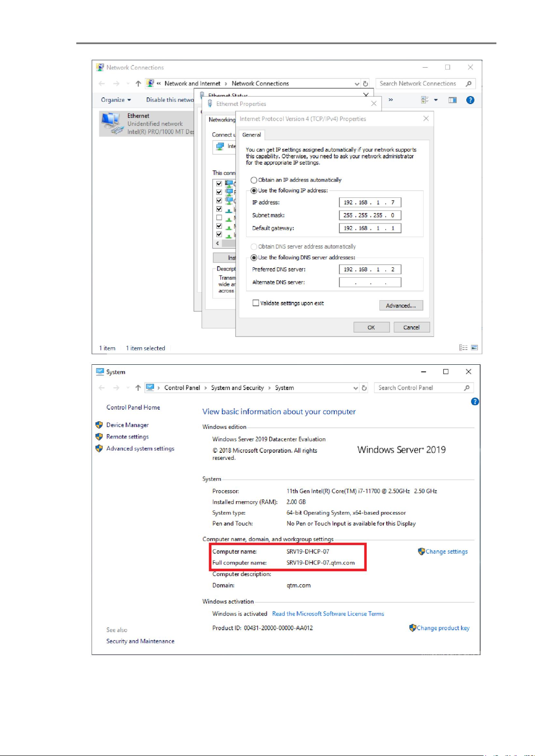This screenshot has height=756, width=535.
Task: Refresh the Network Connections address bar
Action: [365, 83]
